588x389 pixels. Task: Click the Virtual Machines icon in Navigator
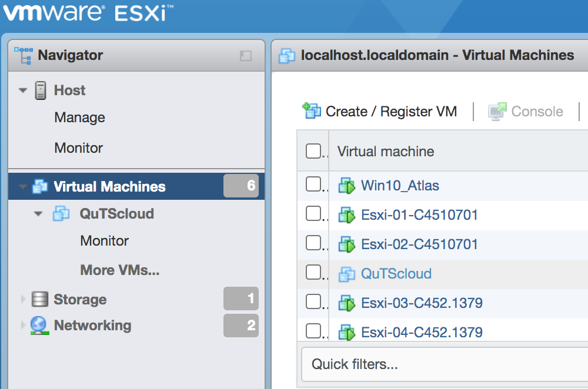(x=40, y=186)
